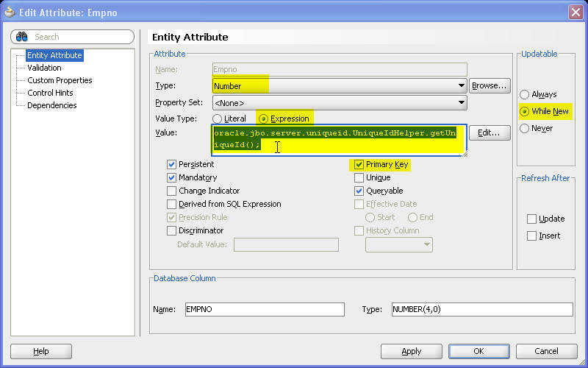The width and height of the screenshot is (588, 368).
Task: Open the Control Hints section
Action: 50,93
